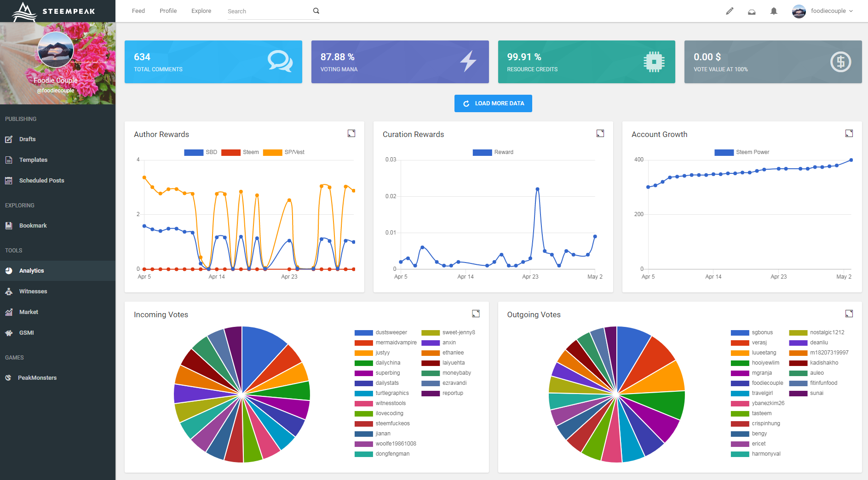This screenshot has height=480, width=868.
Task: Expand the Author Rewards chart
Action: [351, 133]
